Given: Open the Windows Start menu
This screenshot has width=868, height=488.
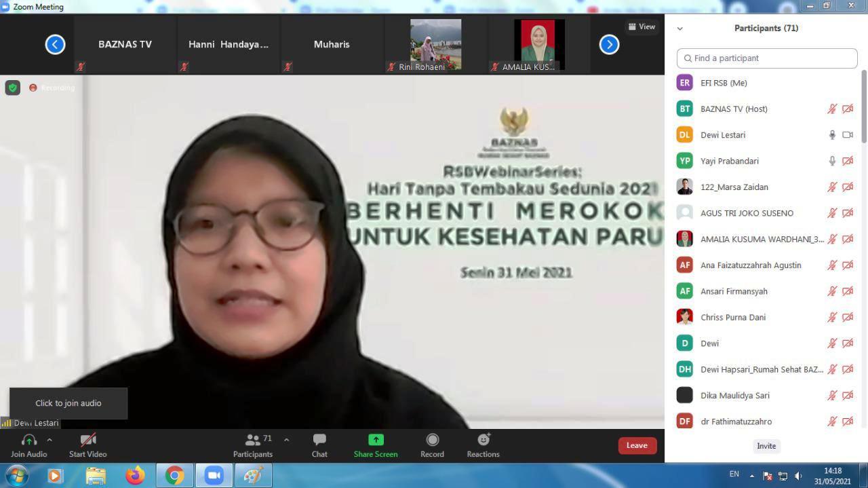Looking at the screenshot, I should coord(18,476).
